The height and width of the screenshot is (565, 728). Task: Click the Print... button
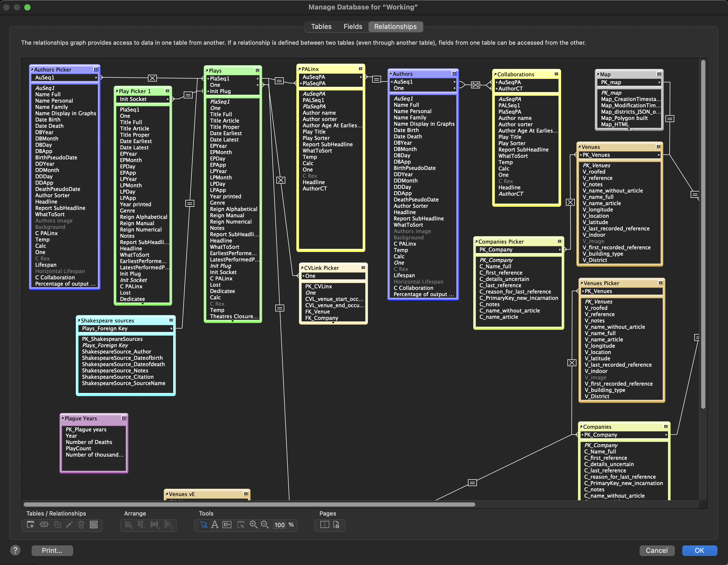click(x=52, y=550)
